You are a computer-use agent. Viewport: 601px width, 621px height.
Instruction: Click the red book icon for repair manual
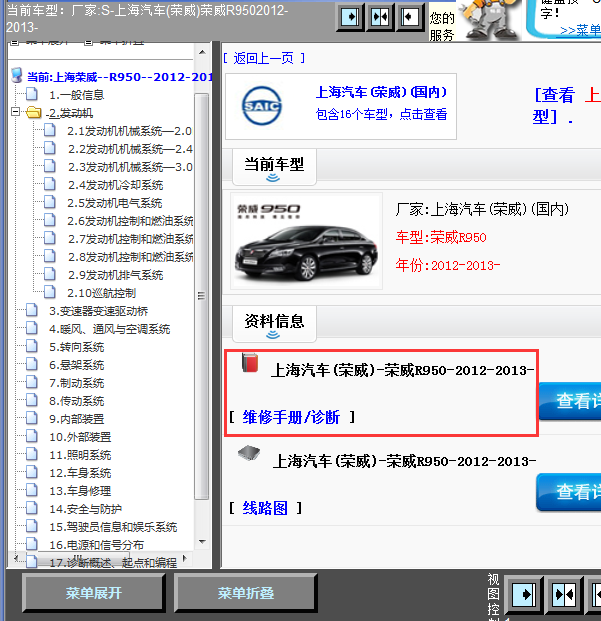pos(250,362)
